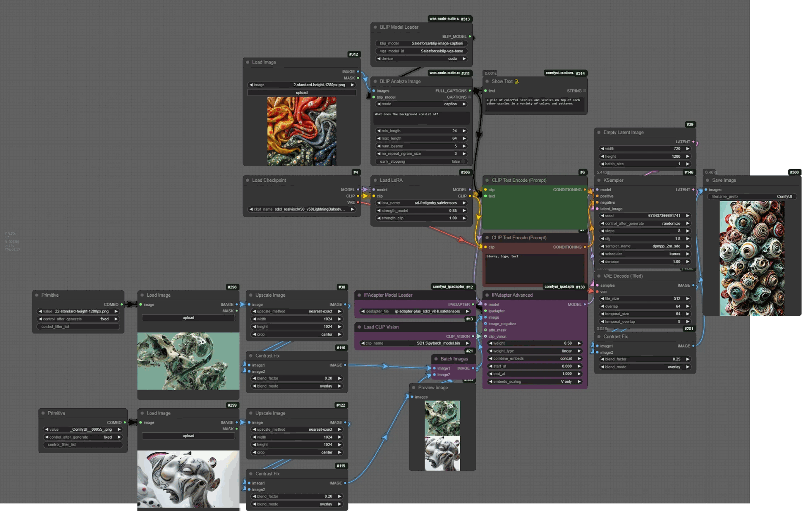The width and height of the screenshot is (812, 511).
Task: Collapse the BLIP Analyze Image node dot
Action: point(375,82)
